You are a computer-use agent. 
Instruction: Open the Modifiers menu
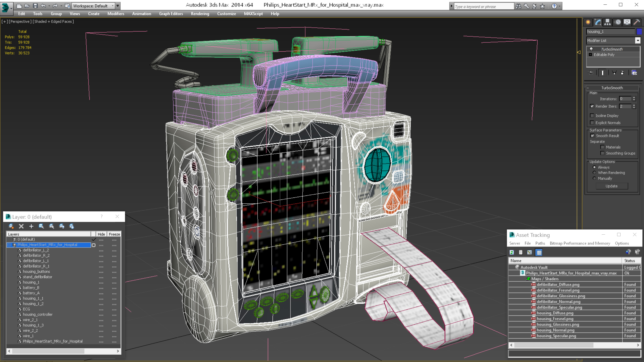(x=116, y=14)
